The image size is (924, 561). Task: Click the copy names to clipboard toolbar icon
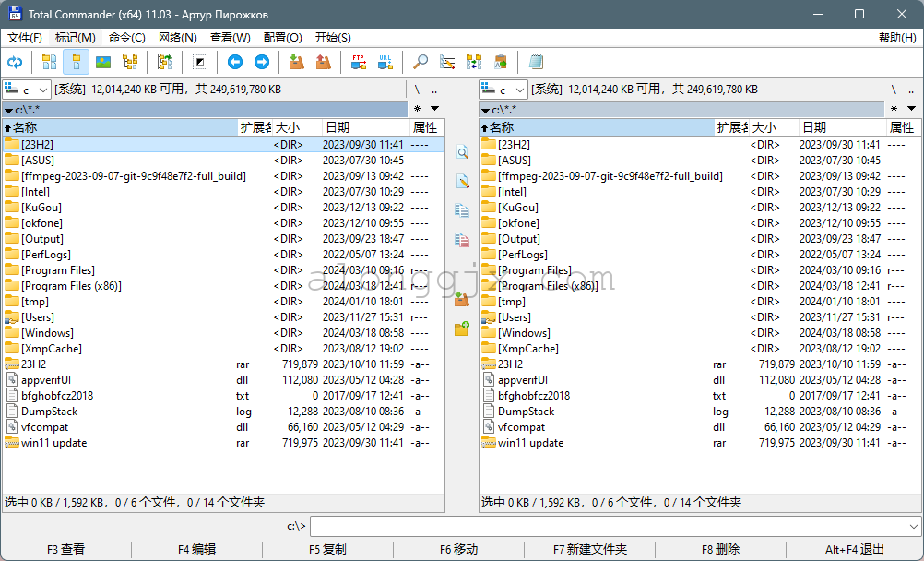(501, 62)
